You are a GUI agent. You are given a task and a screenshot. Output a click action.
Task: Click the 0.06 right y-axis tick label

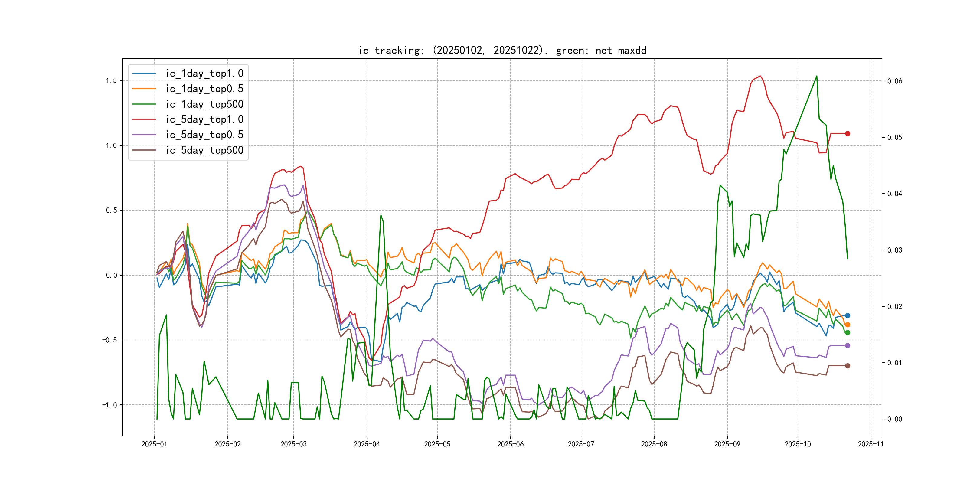(894, 81)
